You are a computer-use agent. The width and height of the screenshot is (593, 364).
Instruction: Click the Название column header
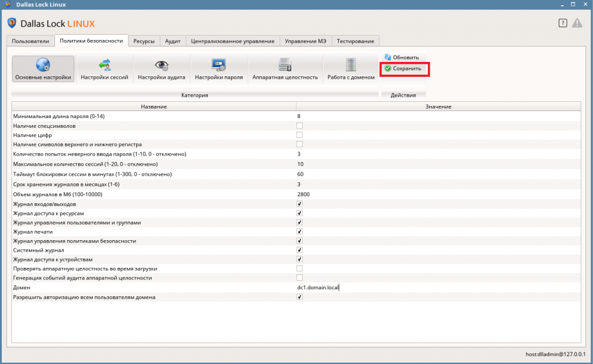(x=154, y=106)
